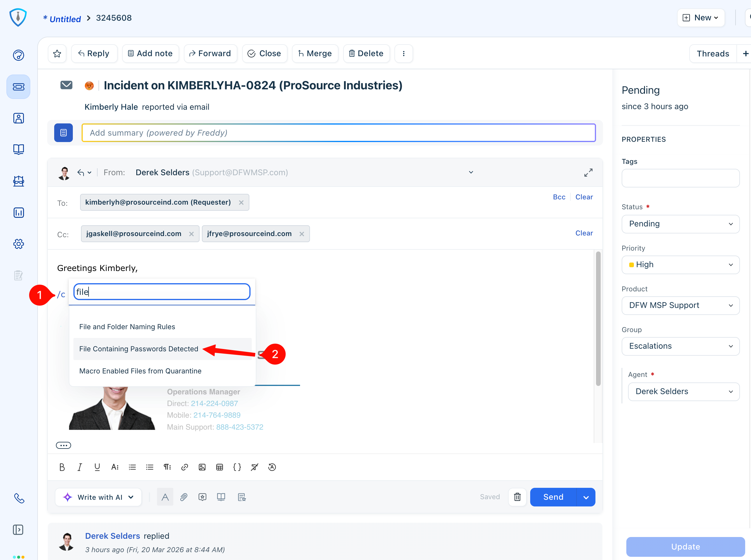Viewport: 751px width, 560px height.
Task: Select File Containing Passwords Detected canned response
Action: pos(138,349)
